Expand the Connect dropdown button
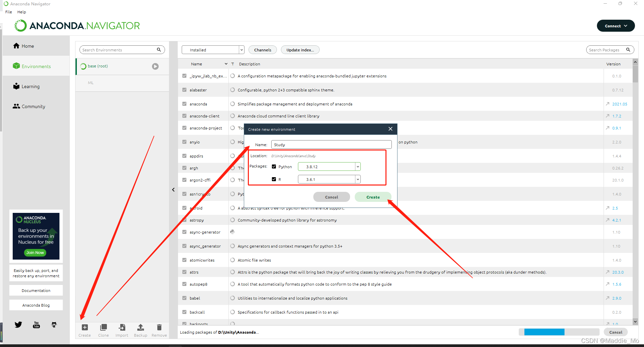Viewport: 644px width, 347px height. click(x=616, y=26)
